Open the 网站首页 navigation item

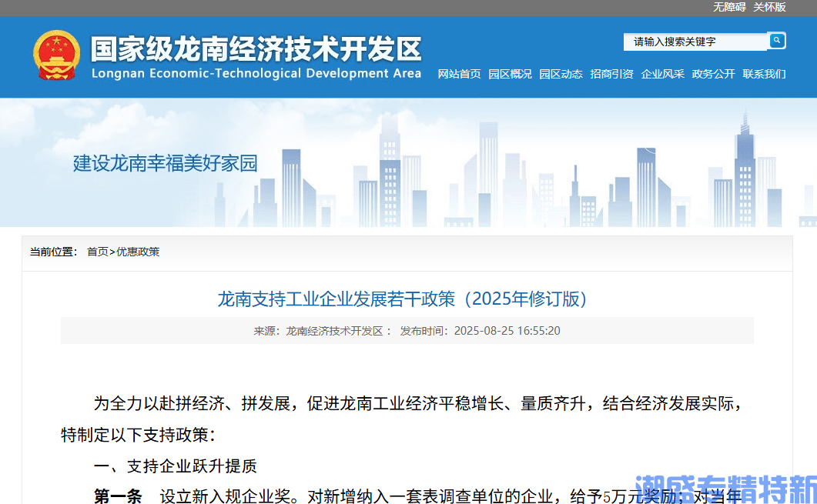point(459,74)
